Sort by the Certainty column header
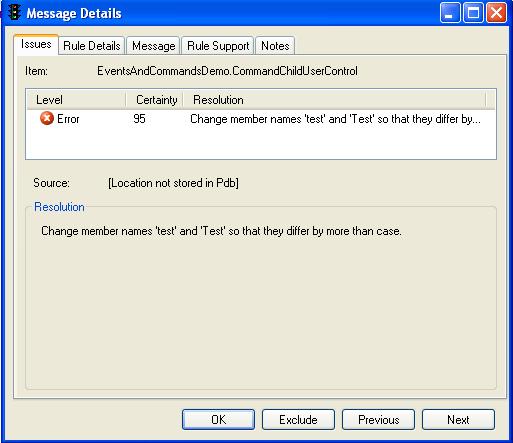 click(x=155, y=100)
